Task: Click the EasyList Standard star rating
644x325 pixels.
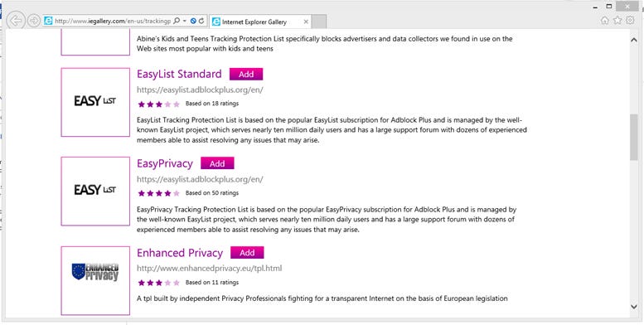Action: pyautogui.click(x=159, y=104)
